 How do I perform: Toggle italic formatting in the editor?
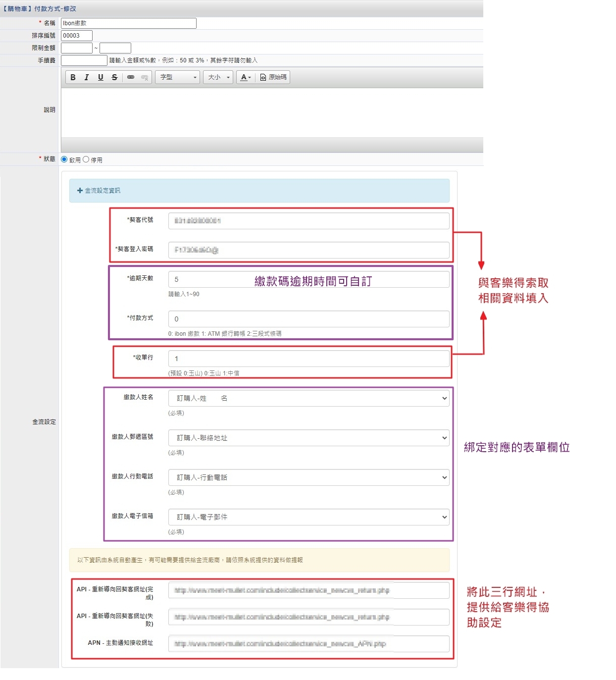point(87,77)
